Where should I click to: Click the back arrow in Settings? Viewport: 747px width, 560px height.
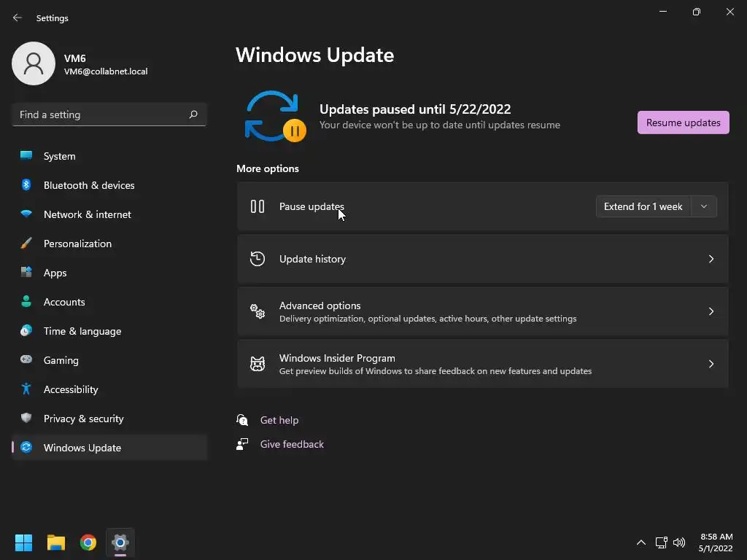coord(18,17)
